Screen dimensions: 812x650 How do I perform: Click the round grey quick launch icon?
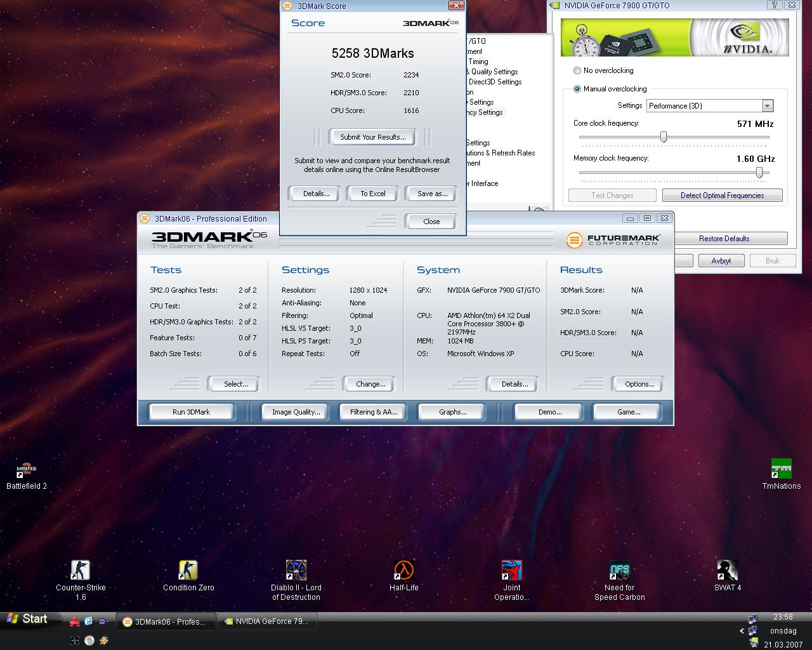pyautogui.click(x=89, y=640)
